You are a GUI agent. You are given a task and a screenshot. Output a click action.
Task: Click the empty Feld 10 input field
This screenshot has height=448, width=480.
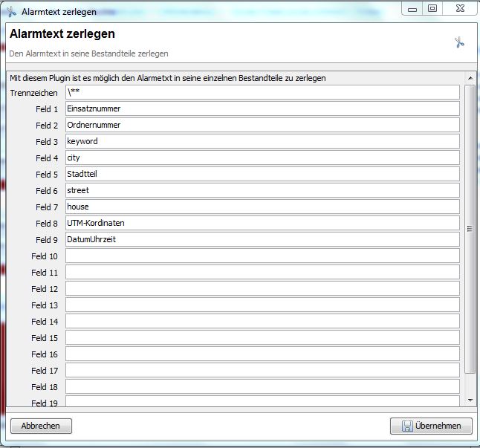tap(262, 256)
